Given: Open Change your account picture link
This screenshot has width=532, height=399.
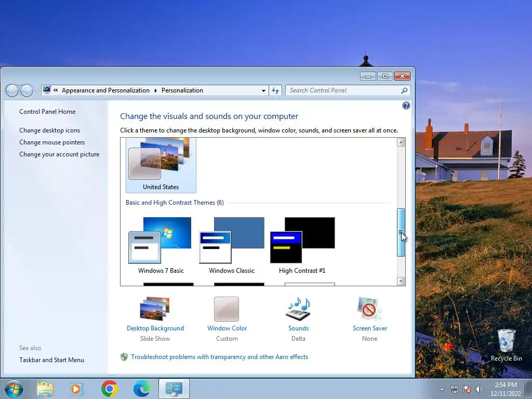Looking at the screenshot, I should [59, 154].
